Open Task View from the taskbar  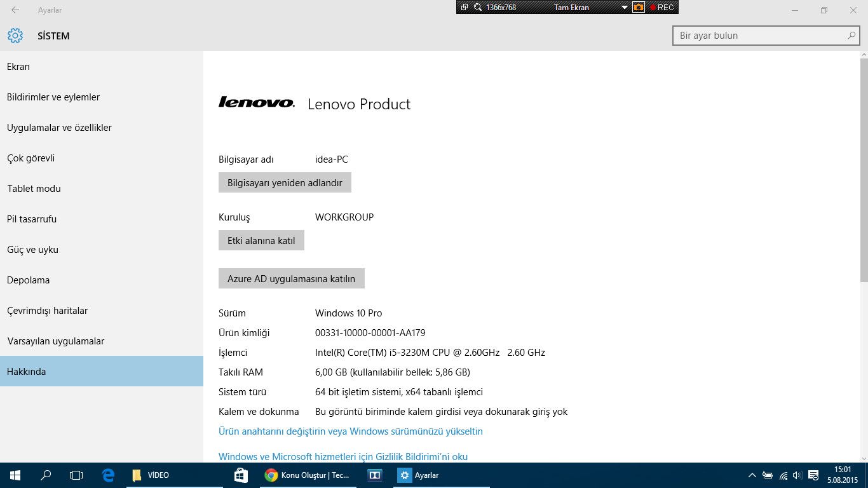click(x=76, y=475)
